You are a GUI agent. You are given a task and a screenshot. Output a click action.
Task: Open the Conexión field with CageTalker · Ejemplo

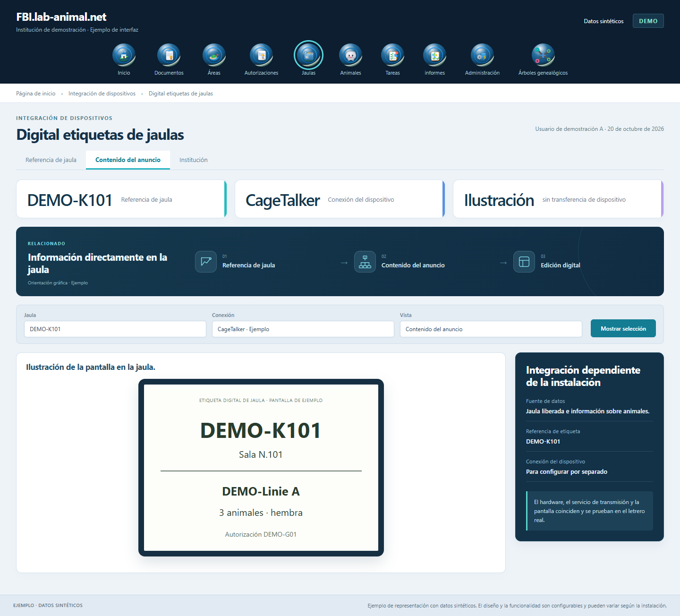pos(303,329)
